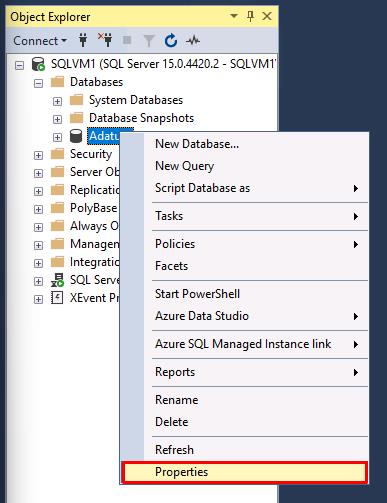The image size is (387, 503).
Task: Collapse the SQLVM1 server node
Action: (19, 65)
